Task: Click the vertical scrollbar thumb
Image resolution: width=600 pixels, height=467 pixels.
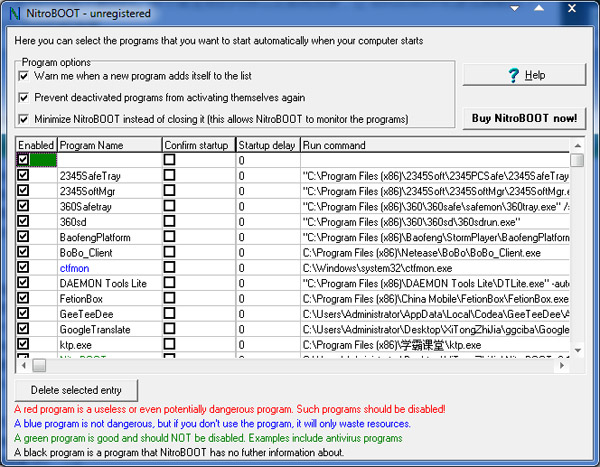Action: [x=577, y=160]
